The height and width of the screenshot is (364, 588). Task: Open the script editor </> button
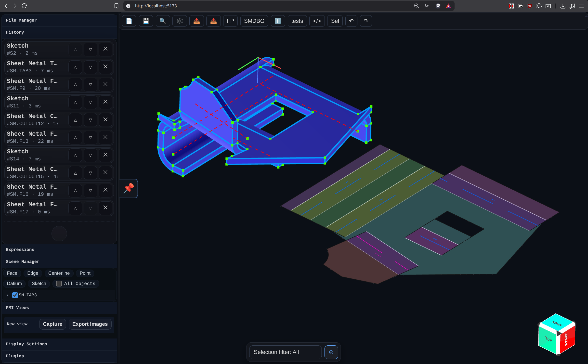pyautogui.click(x=317, y=21)
